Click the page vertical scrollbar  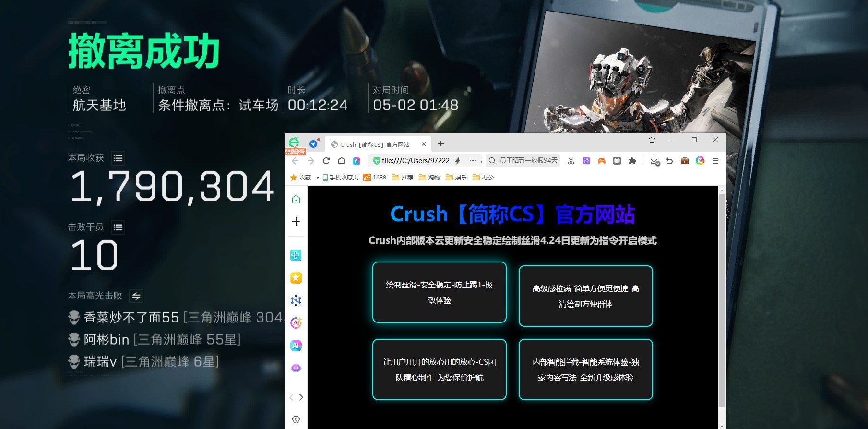click(x=722, y=301)
